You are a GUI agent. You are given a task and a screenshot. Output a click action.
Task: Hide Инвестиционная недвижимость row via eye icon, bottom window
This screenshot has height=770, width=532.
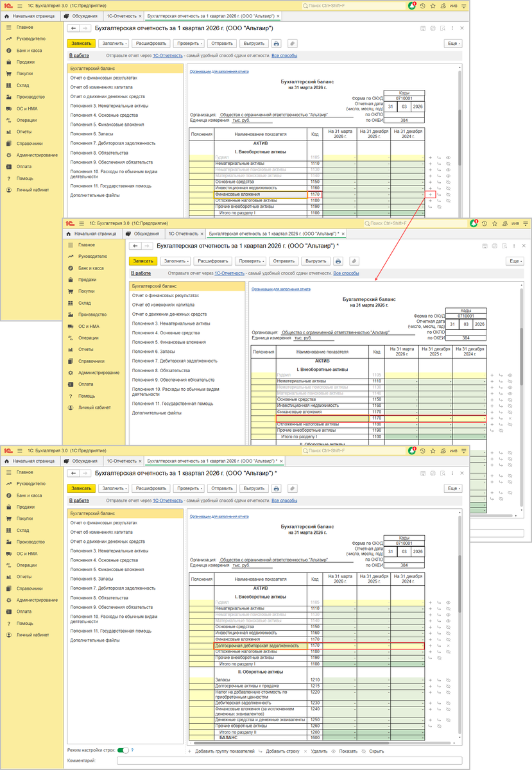tap(447, 633)
